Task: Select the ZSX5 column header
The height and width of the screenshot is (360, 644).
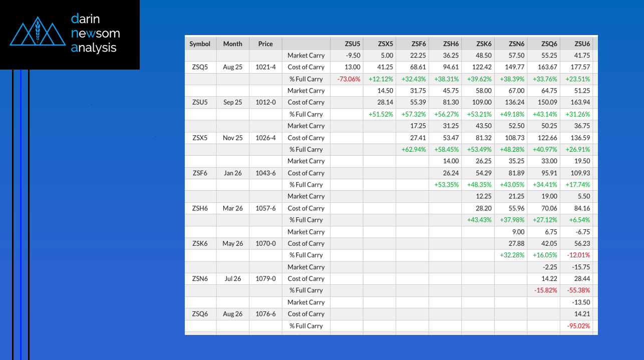Action: click(385, 44)
